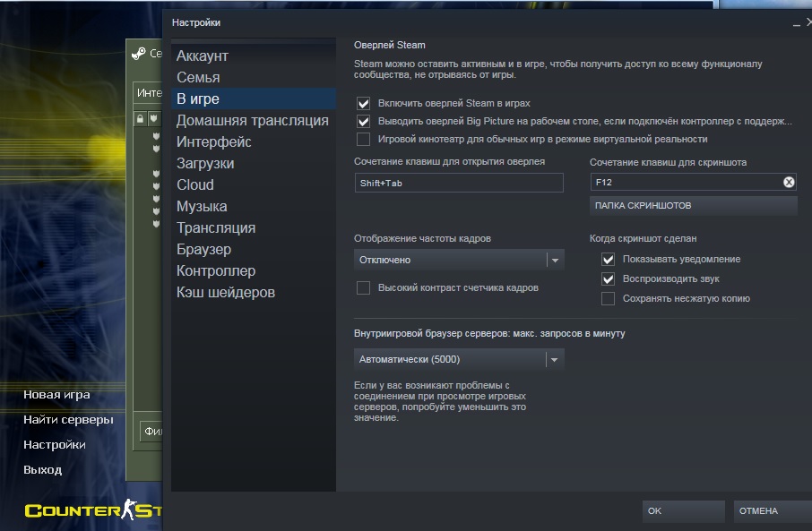Open the 'Трансляция' settings section
The image size is (812, 531).
click(x=254, y=227)
